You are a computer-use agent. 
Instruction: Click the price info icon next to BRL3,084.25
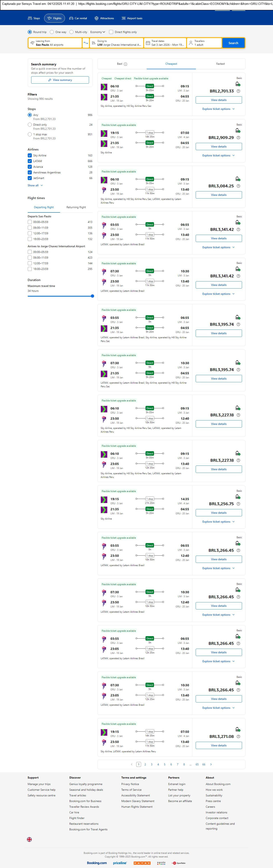[238, 186]
